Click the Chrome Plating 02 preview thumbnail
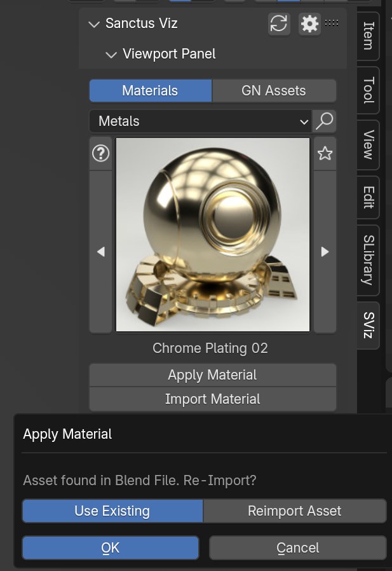 212,235
